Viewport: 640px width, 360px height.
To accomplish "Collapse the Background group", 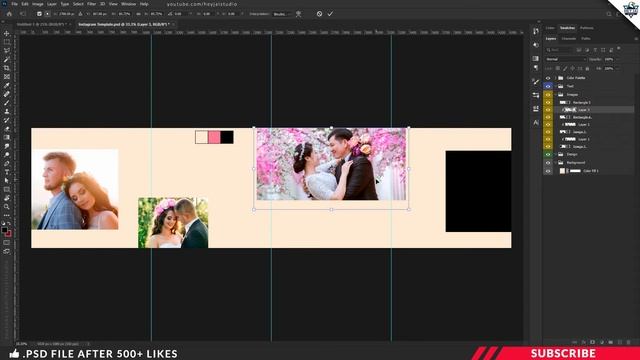I will coord(555,162).
